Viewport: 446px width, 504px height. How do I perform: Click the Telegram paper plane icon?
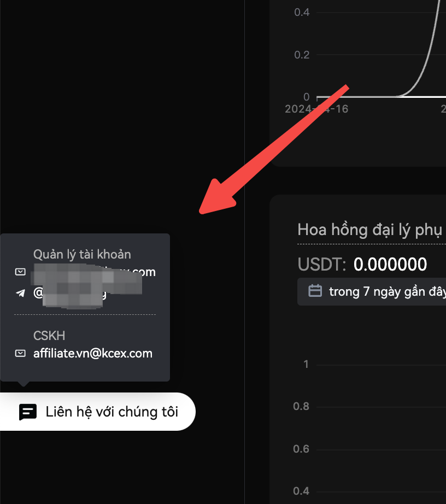[x=20, y=293]
